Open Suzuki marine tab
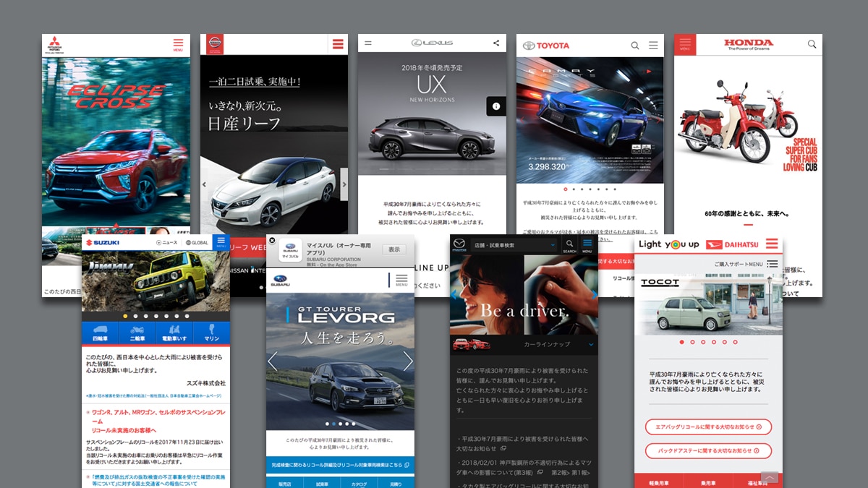This screenshot has width=868, height=488. point(211,333)
